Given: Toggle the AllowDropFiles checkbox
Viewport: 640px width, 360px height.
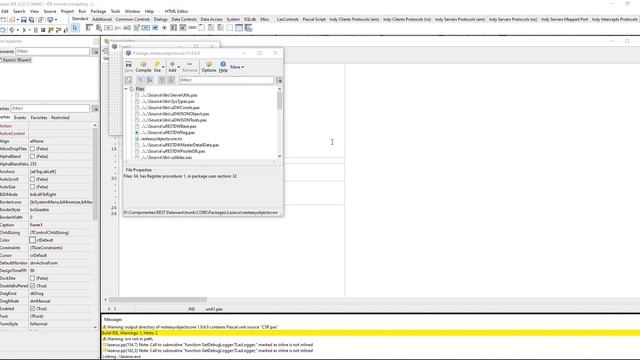Looking at the screenshot, I should [32, 149].
